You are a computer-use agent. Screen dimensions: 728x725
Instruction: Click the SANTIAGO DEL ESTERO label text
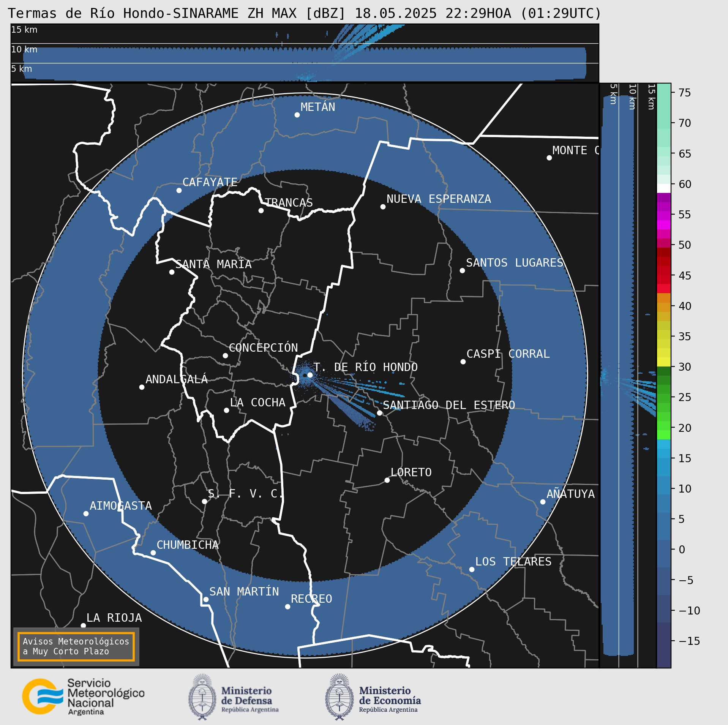(449, 405)
